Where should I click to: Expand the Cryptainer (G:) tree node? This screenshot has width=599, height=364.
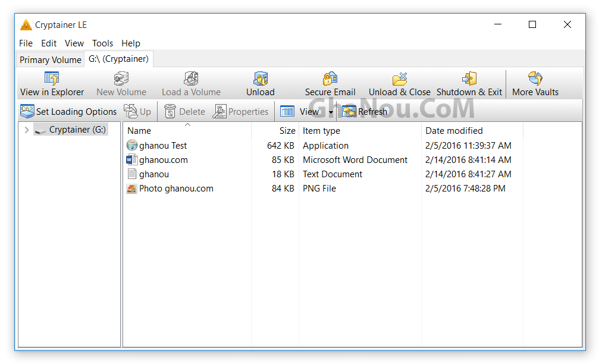click(27, 130)
